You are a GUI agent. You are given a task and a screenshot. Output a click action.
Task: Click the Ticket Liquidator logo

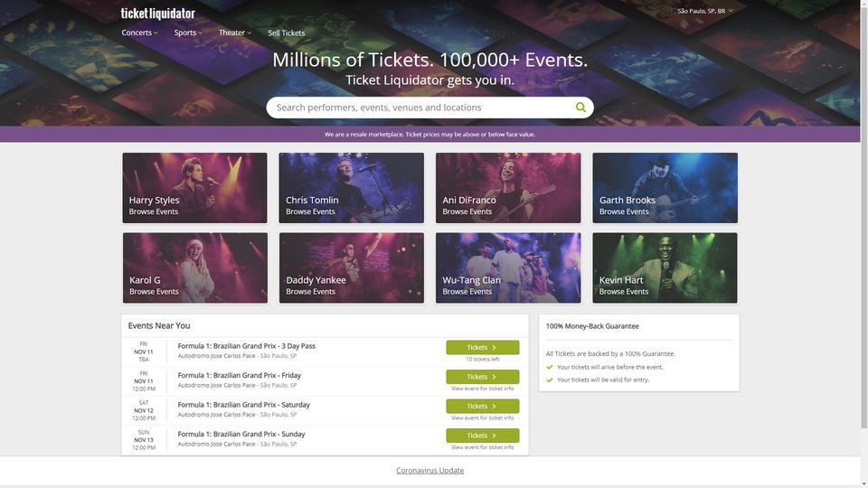tap(157, 14)
